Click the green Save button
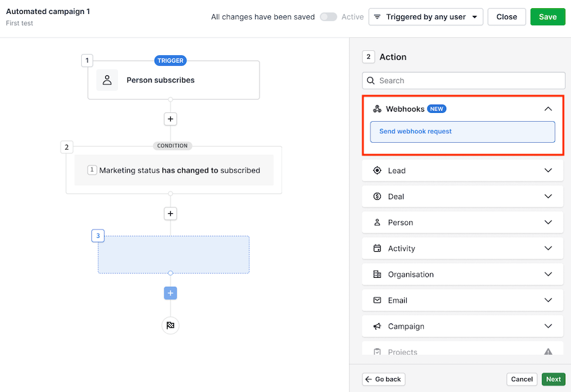 (548, 16)
